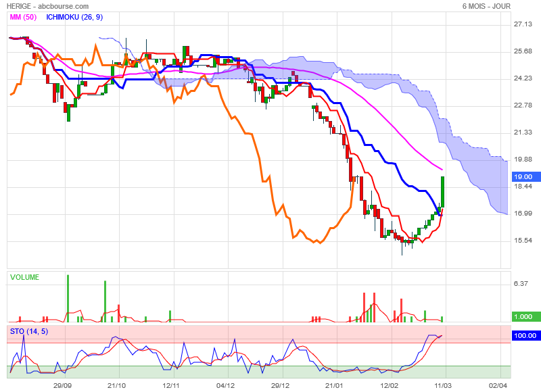Click the 19.88 price axis label
The image size is (541, 392).
(523, 160)
